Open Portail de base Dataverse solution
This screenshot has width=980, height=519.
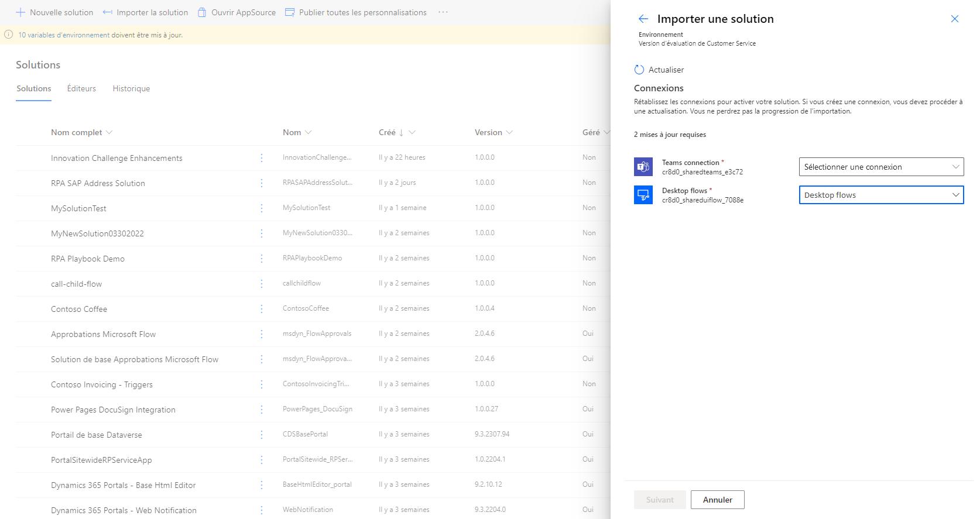97,435
